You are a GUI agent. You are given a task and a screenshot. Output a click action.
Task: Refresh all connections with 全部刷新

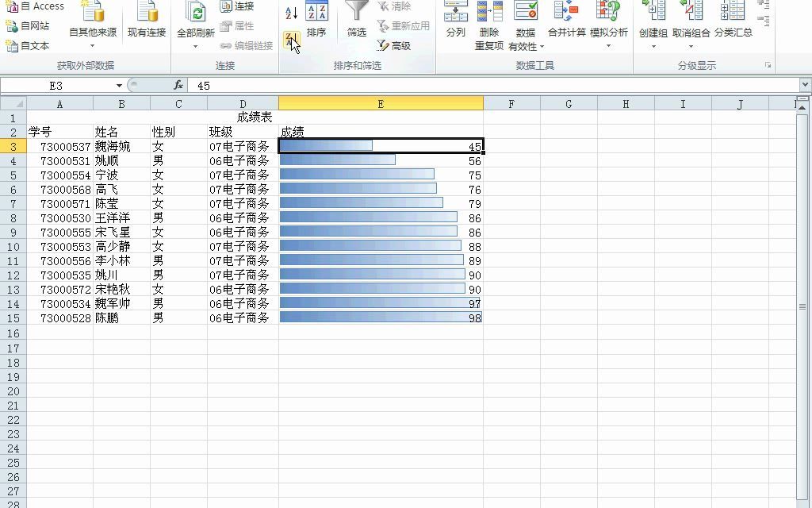click(194, 20)
